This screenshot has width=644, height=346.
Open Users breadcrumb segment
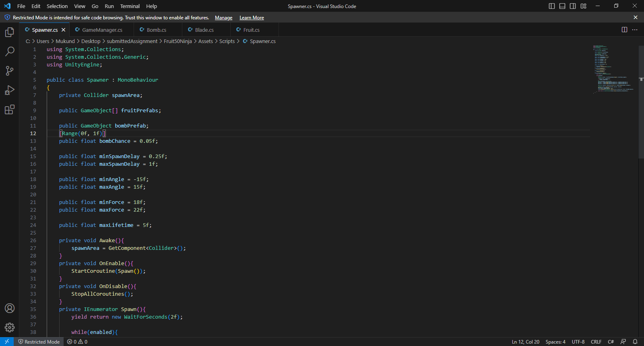click(x=43, y=41)
